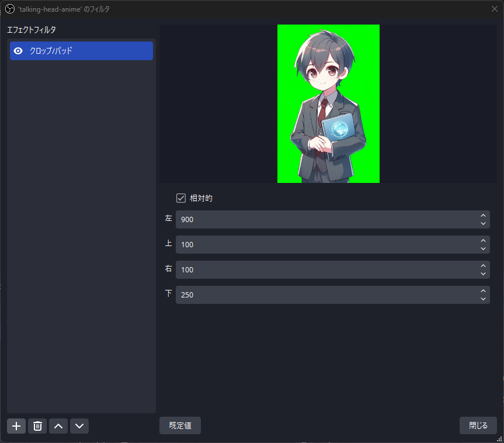Increment the 上 crop value with the up stepper
The height and width of the screenshot is (443, 504).
pos(483,241)
